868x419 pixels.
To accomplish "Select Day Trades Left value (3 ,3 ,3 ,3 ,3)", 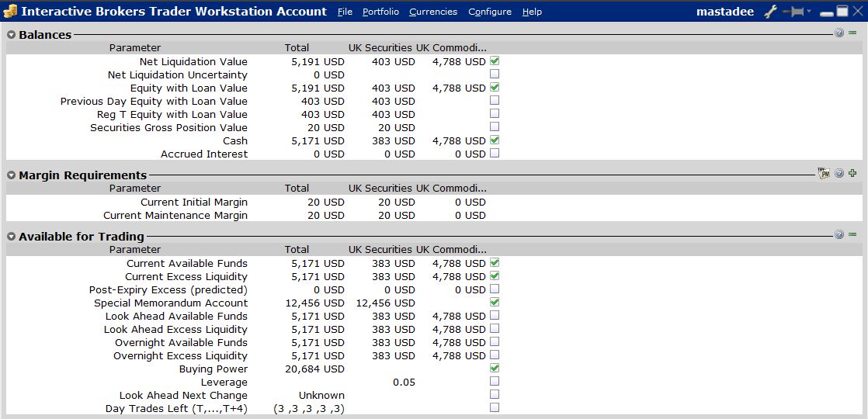I will (309, 409).
